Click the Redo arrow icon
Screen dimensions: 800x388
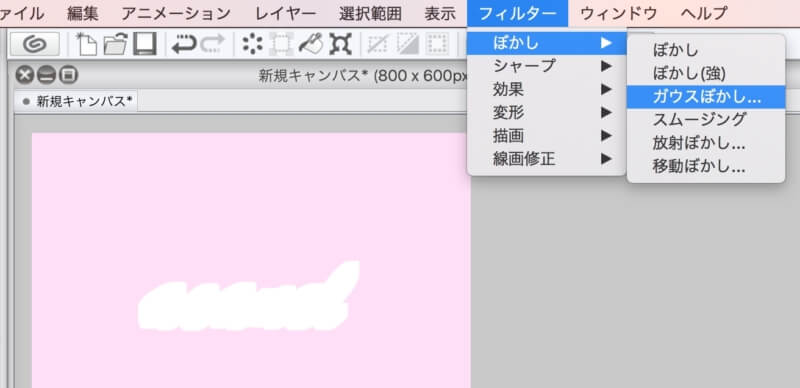pyautogui.click(x=212, y=44)
